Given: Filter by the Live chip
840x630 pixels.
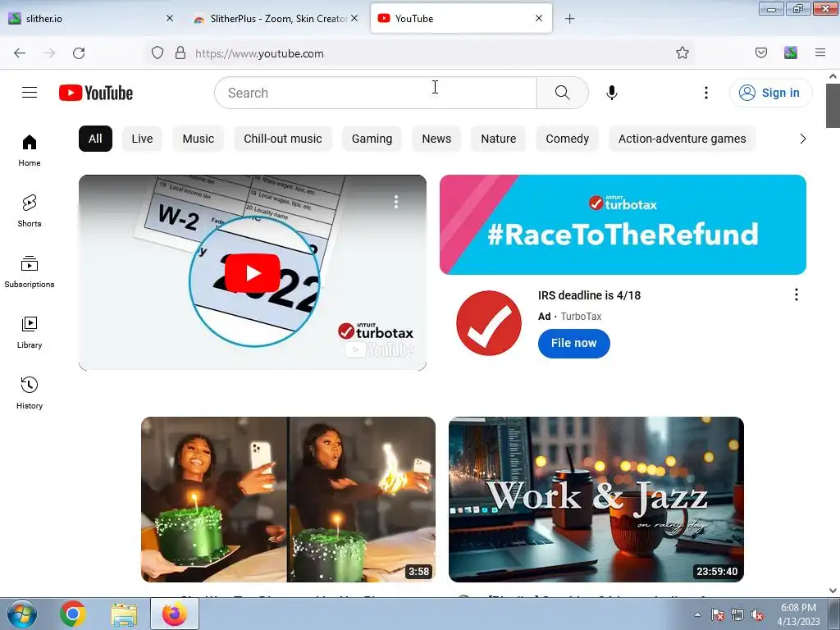Looking at the screenshot, I should (x=142, y=139).
